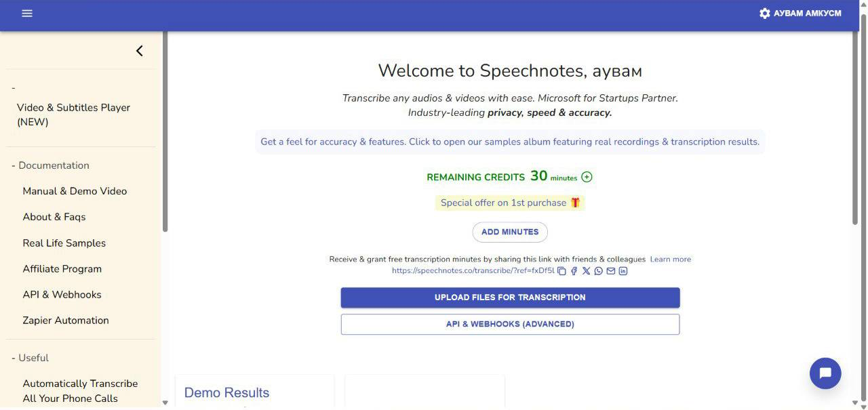Go to Zapier Automation

66,320
